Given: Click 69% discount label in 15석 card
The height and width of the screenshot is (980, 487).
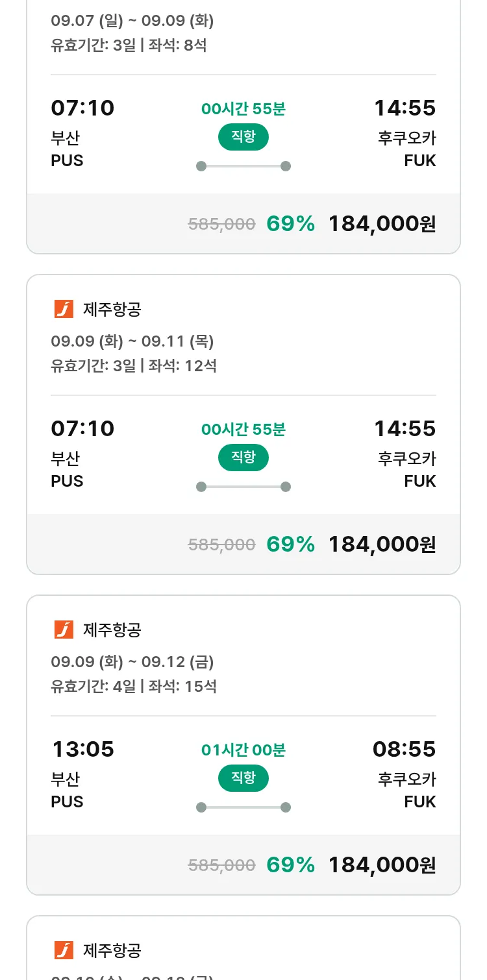Looking at the screenshot, I should (x=291, y=865).
